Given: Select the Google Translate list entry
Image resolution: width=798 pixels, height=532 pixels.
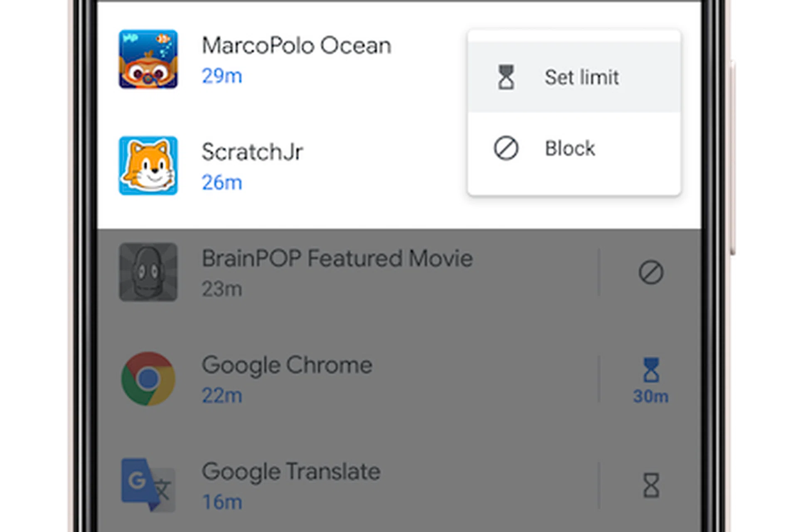Looking at the screenshot, I should click(291, 471).
